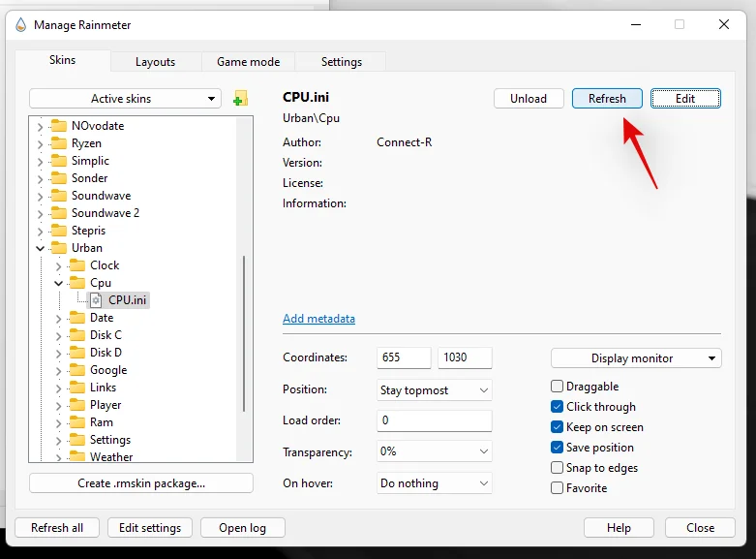
Task: Click the Open log button
Action: (243, 528)
